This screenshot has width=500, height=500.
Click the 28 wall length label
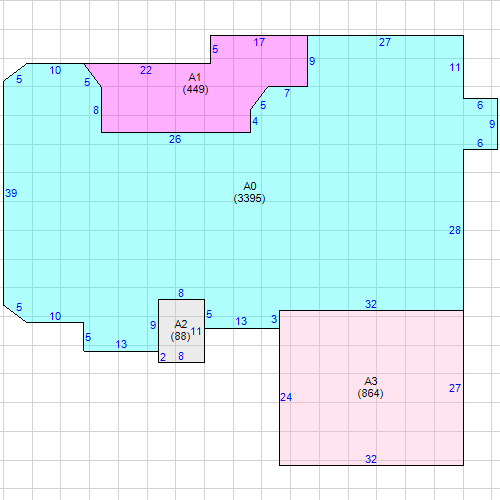pyautogui.click(x=455, y=230)
